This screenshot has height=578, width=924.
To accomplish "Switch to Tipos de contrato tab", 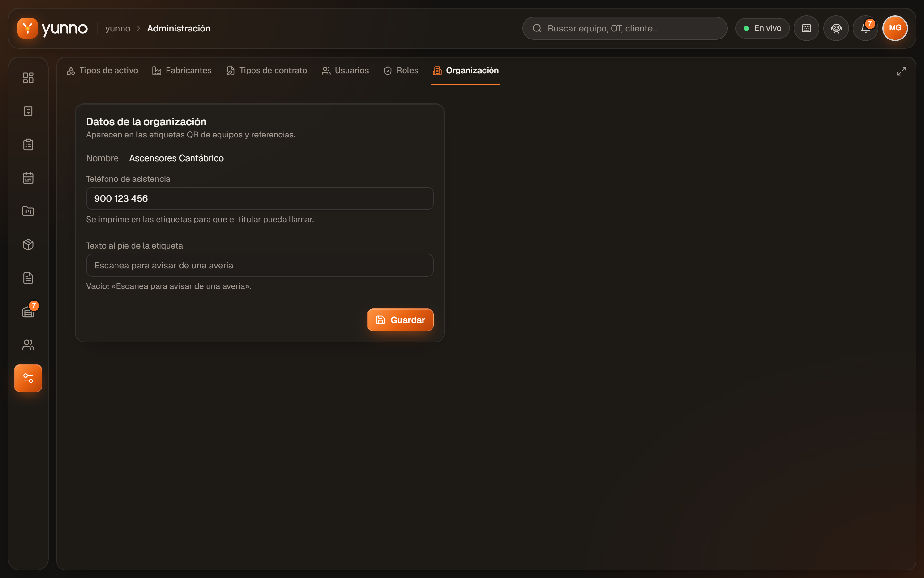I will (x=267, y=71).
